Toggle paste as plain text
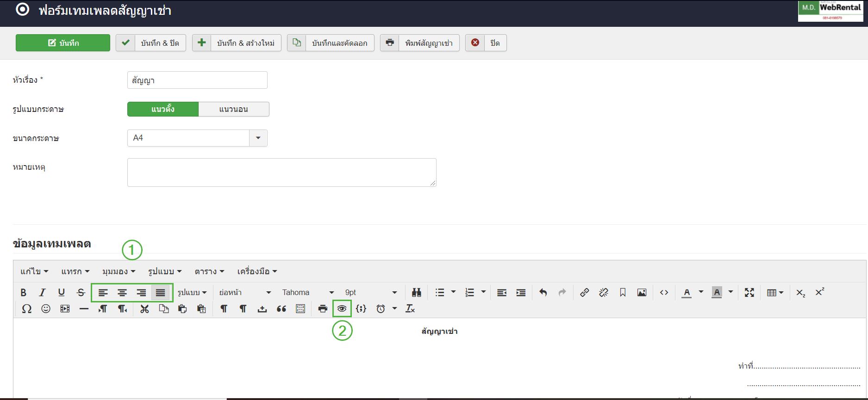The height and width of the screenshot is (400, 868). click(201, 308)
